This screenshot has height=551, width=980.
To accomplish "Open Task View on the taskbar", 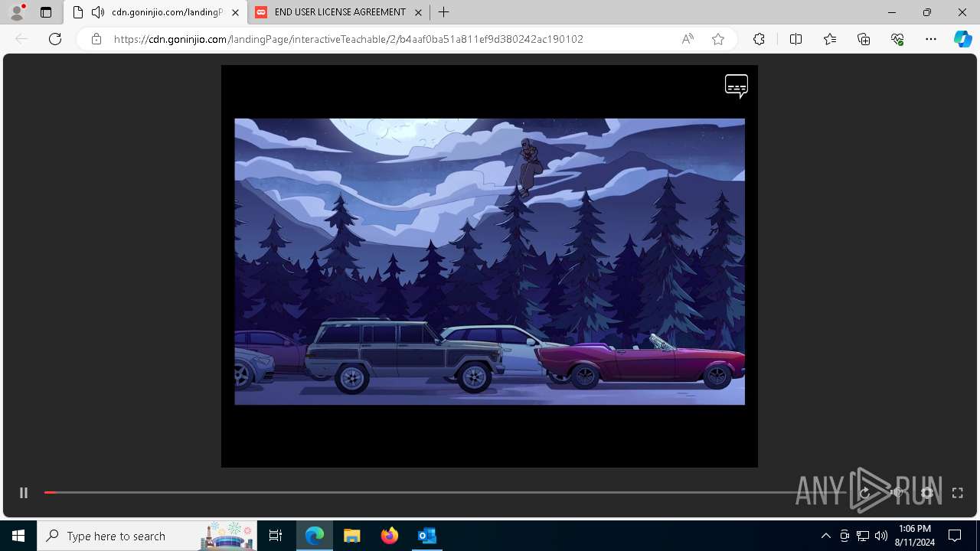I will coord(276,536).
